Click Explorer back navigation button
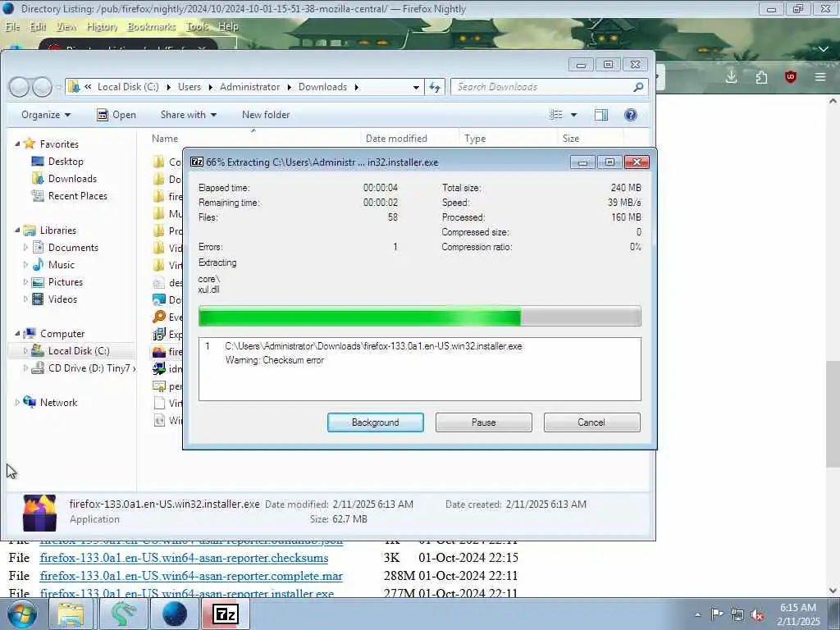Image resolution: width=840 pixels, height=630 pixels. 19,87
